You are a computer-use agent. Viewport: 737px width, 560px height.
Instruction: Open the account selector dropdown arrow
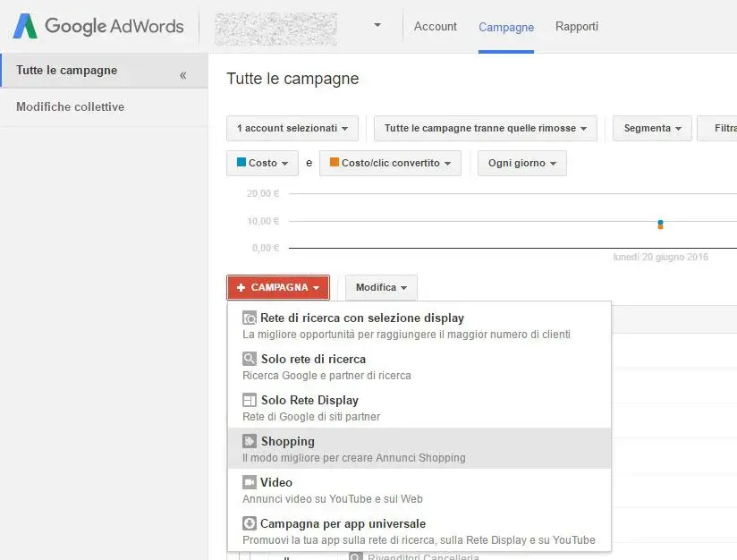[377, 25]
